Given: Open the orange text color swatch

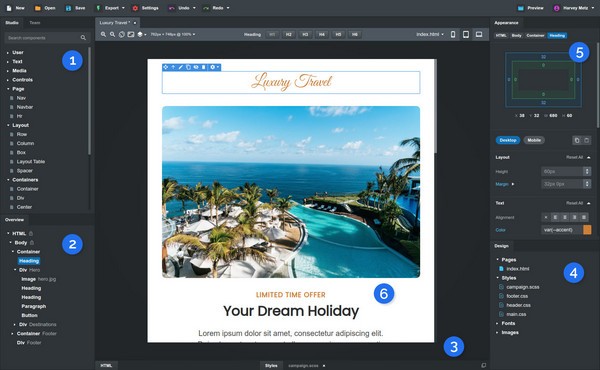Looking at the screenshot, I should coord(587,230).
